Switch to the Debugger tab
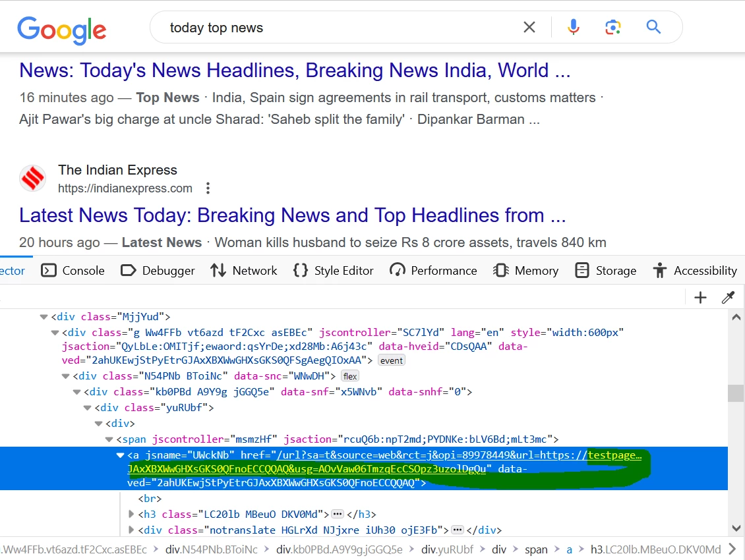 (158, 270)
